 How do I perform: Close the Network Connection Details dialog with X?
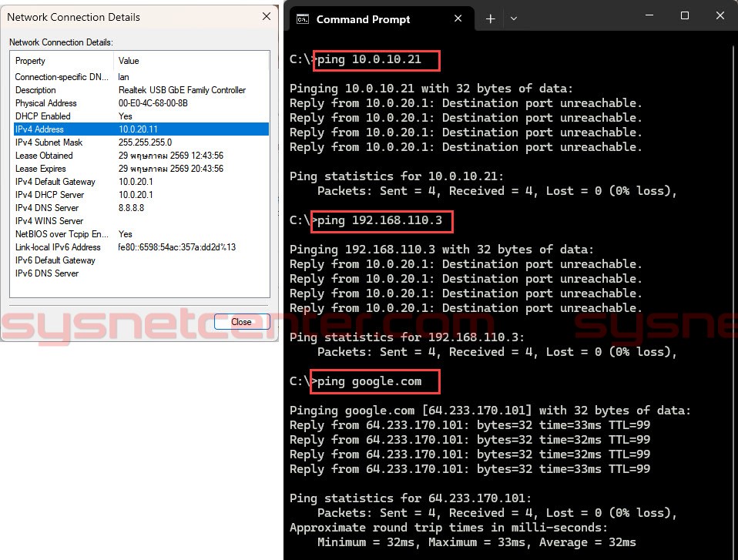point(267,16)
